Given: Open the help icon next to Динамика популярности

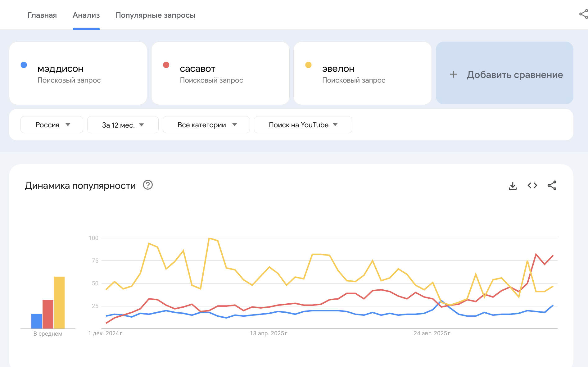Looking at the screenshot, I should pyautogui.click(x=148, y=185).
